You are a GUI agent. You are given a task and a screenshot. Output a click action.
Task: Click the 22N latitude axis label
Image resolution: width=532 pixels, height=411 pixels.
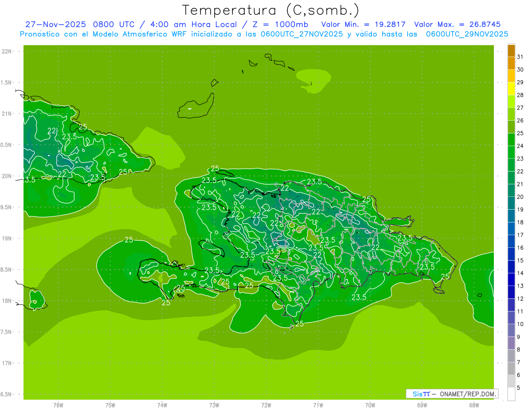[7, 51]
